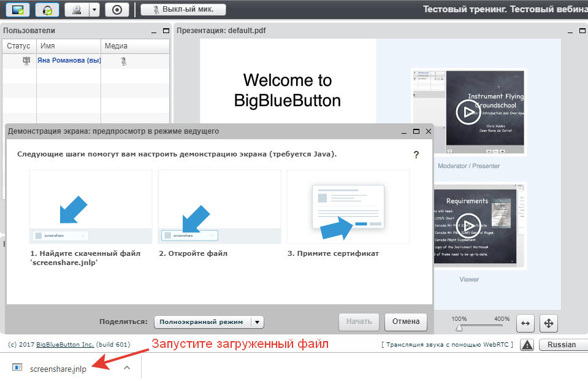The width and height of the screenshot is (588, 381).
Task: Click the 'Статус' column header
Action: tap(19, 46)
